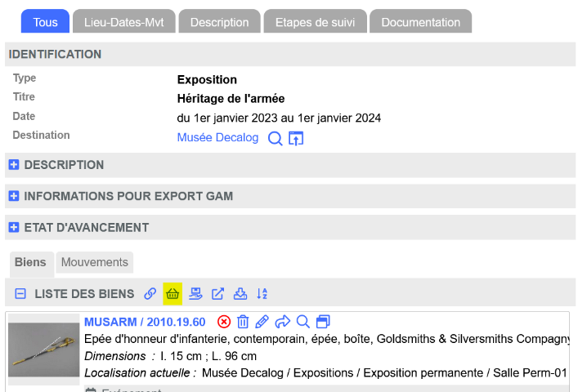Expand INFORMATIONS POUR EXPORT GAM section

[x=14, y=196]
